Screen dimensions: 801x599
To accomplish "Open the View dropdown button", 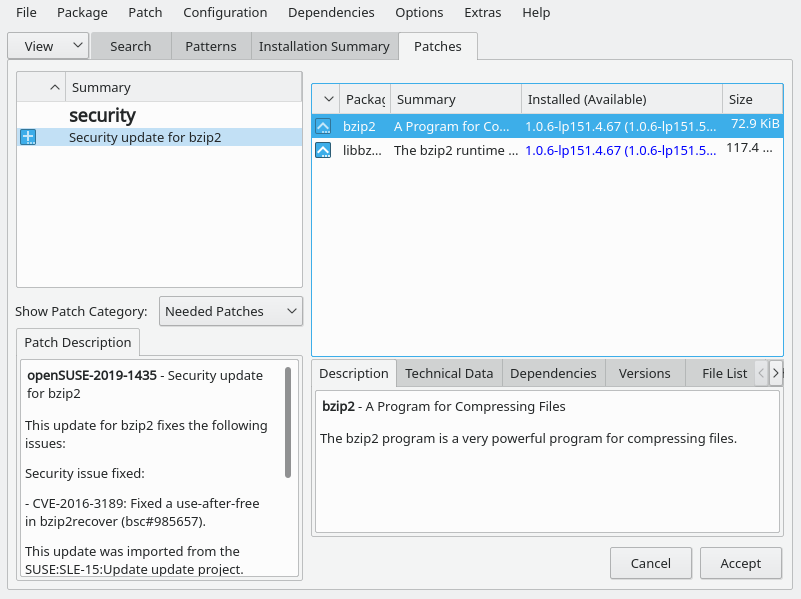I will point(48,46).
